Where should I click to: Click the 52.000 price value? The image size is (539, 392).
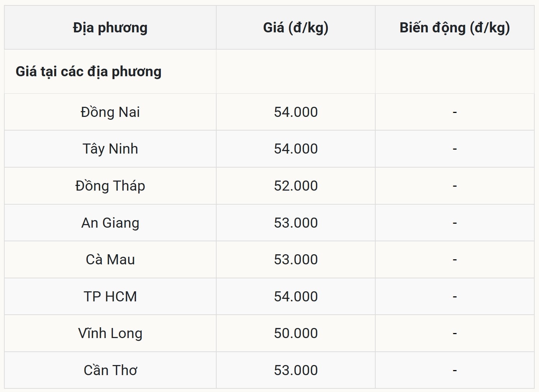point(296,186)
